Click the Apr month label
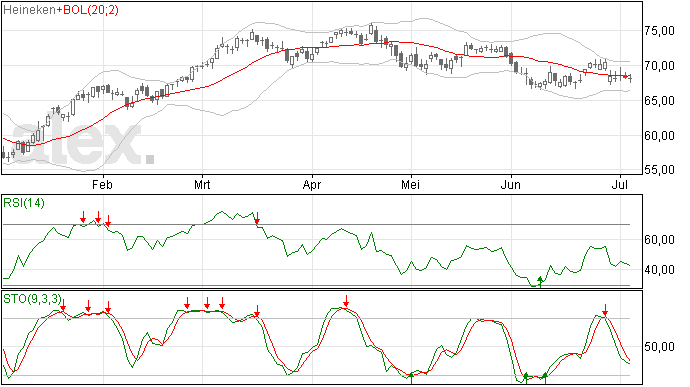 [x=312, y=185]
